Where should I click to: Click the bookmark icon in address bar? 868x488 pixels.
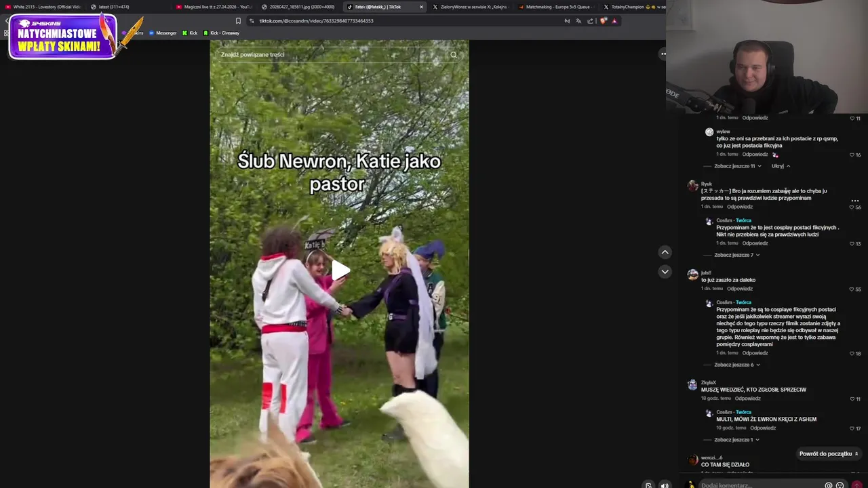coord(238,21)
